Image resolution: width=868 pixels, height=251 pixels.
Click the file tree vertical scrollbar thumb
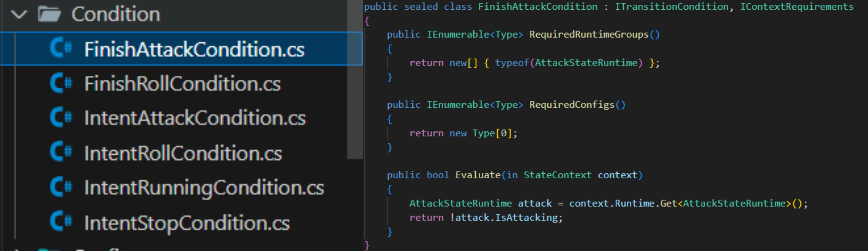354,79
